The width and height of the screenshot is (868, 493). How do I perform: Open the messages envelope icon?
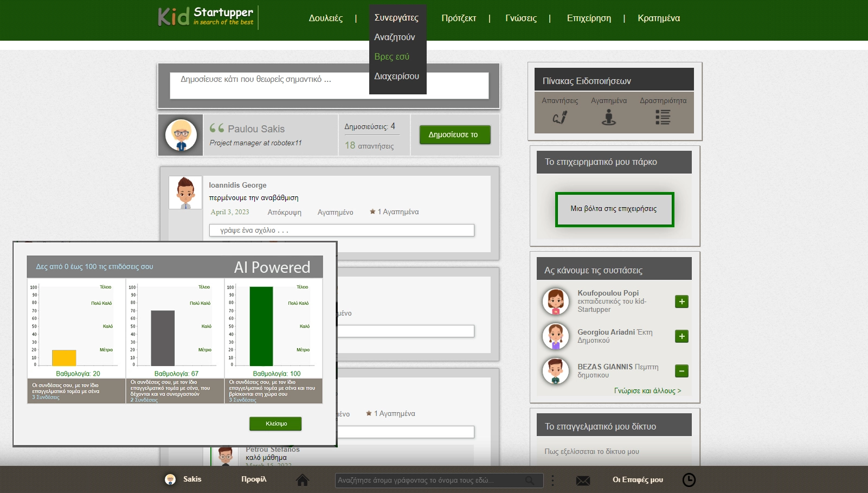click(583, 481)
